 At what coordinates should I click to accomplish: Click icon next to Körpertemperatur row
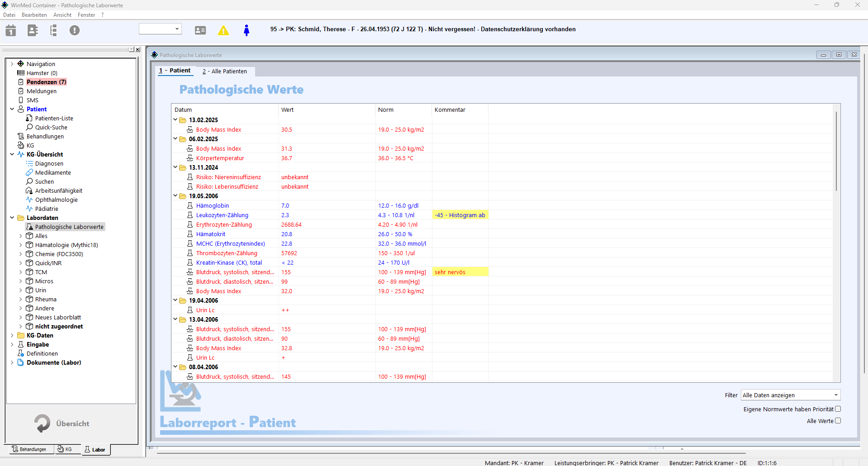[190, 158]
